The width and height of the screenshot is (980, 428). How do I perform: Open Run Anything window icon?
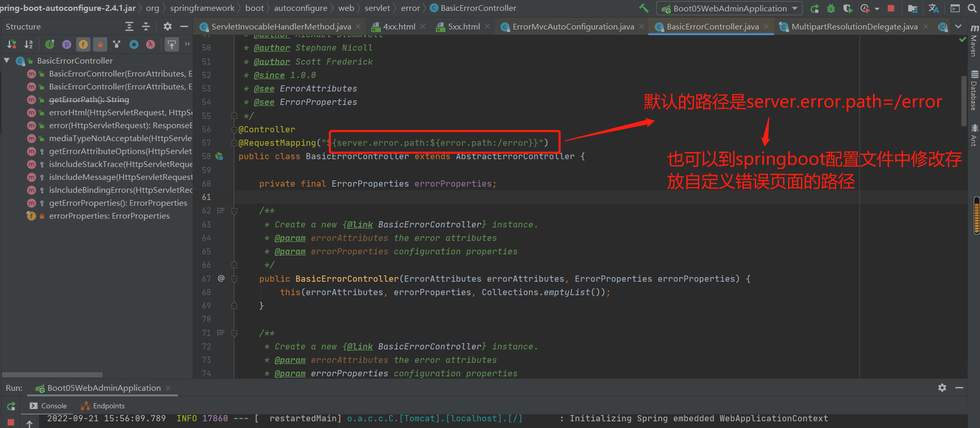(x=955, y=8)
